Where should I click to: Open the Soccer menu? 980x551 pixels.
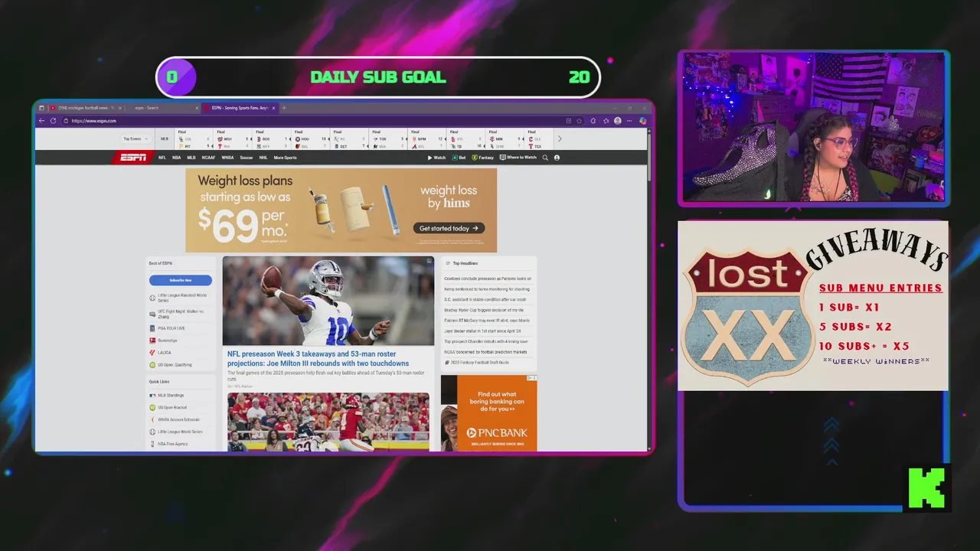tap(246, 158)
